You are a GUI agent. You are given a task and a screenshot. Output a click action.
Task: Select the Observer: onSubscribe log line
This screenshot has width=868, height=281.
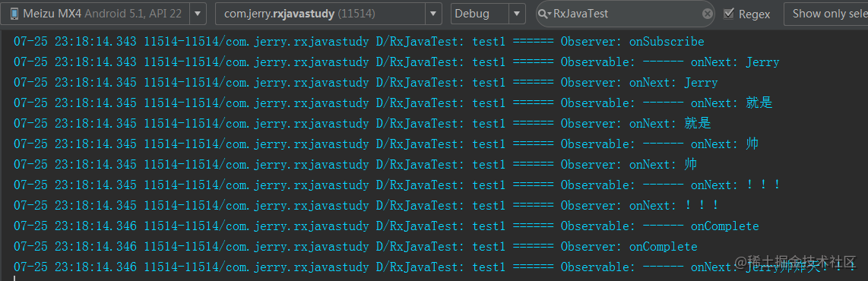pos(359,42)
